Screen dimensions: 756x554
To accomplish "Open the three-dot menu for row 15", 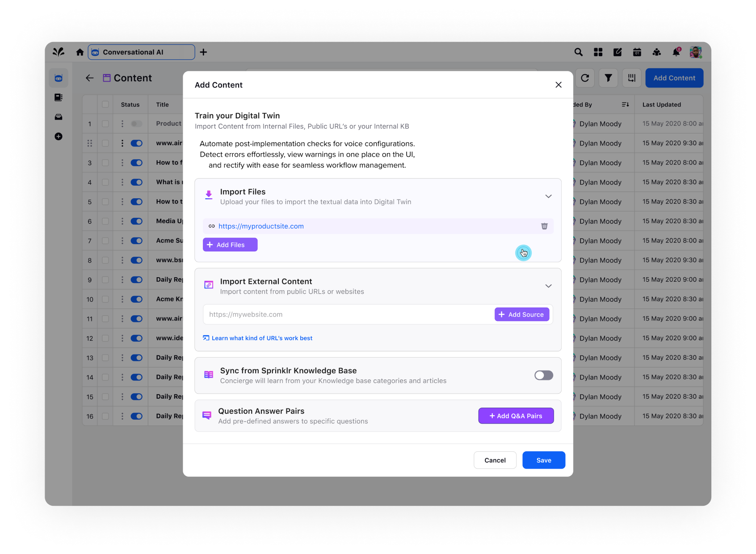I will pyautogui.click(x=122, y=397).
